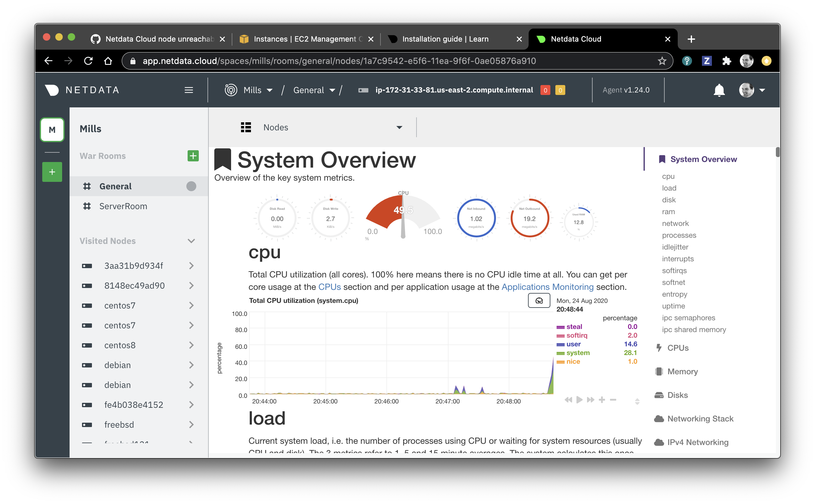Click the hamburger menu beside NETDATA logo
Screen dimensions: 815x504
(x=189, y=90)
